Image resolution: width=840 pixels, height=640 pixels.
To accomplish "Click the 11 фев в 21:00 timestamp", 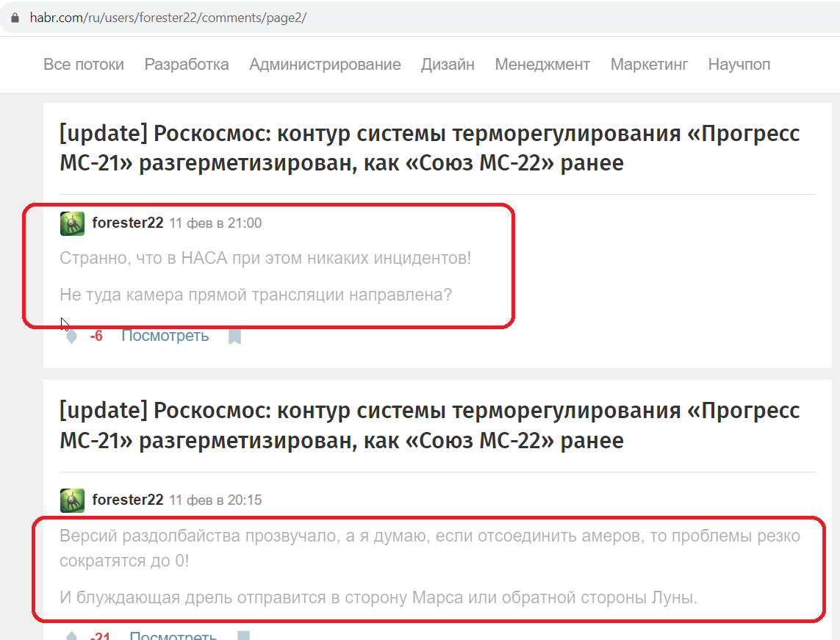I will tap(215, 223).
